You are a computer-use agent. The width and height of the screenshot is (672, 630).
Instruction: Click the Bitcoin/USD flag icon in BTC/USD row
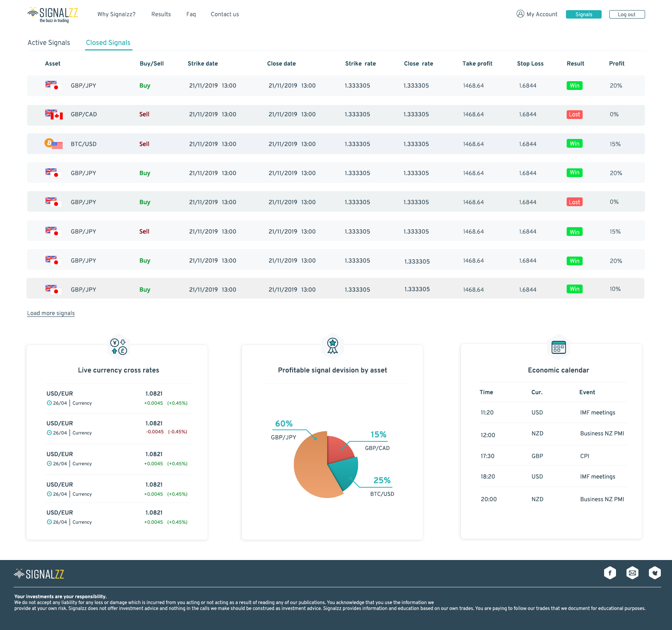[x=54, y=143]
